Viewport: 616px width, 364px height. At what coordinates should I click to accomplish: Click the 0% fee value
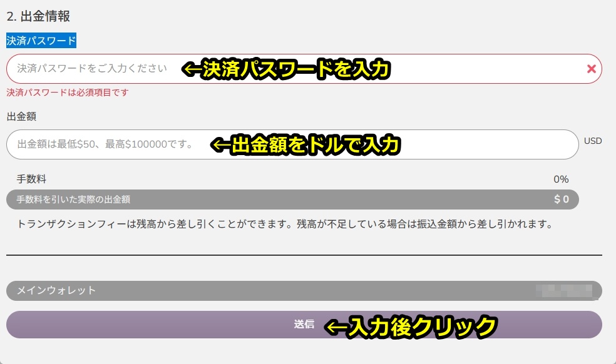561,179
